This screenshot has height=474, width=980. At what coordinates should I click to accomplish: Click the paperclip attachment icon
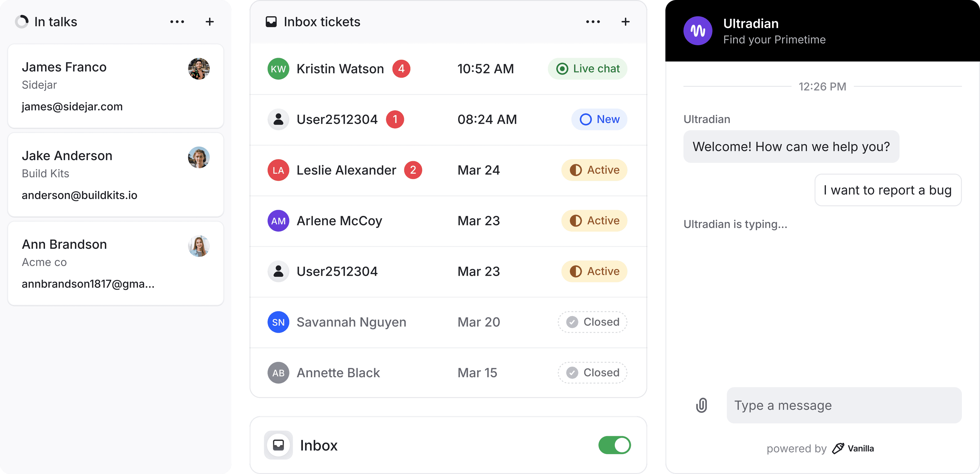coord(701,405)
